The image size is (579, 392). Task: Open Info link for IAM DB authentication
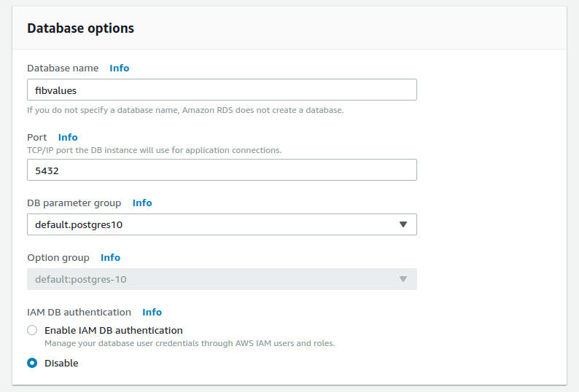(x=152, y=313)
